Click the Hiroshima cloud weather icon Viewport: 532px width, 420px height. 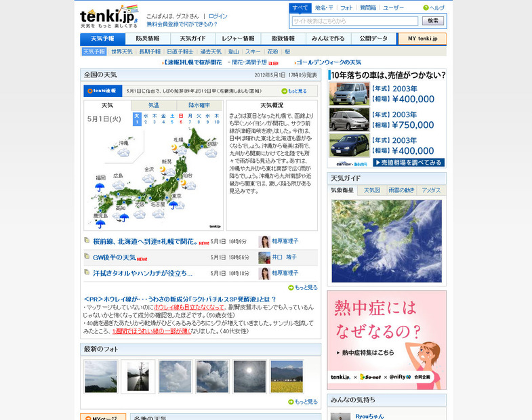click(x=119, y=185)
